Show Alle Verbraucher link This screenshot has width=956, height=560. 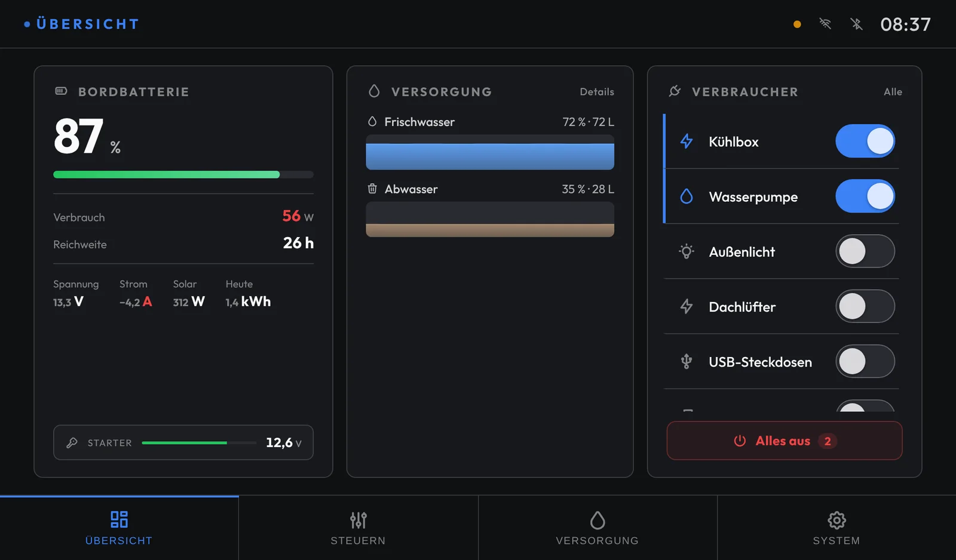coord(893,92)
